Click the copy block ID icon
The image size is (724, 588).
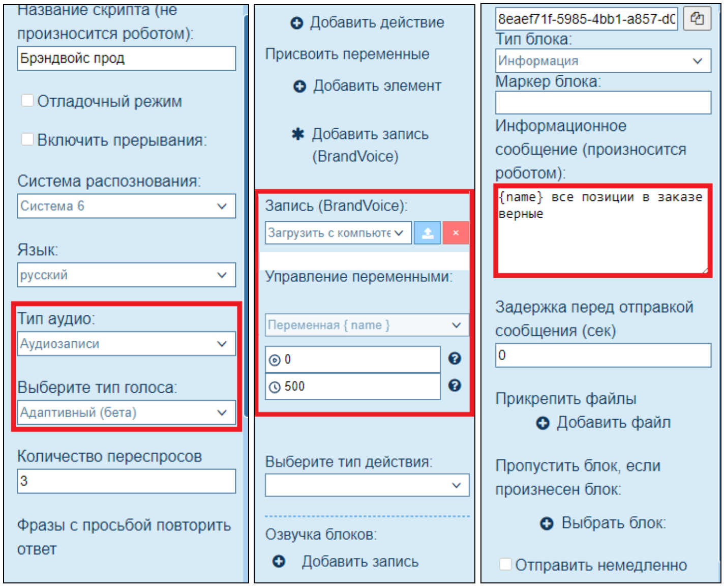click(x=697, y=19)
